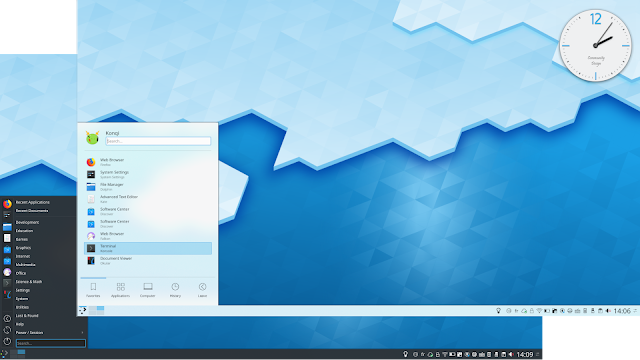Click the 14:06 clock on light panel

[x=622, y=311]
